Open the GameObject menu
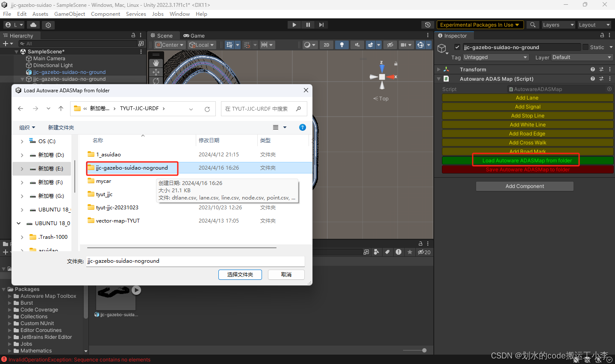Image resolution: width=615 pixels, height=364 pixels. pyautogui.click(x=69, y=14)
